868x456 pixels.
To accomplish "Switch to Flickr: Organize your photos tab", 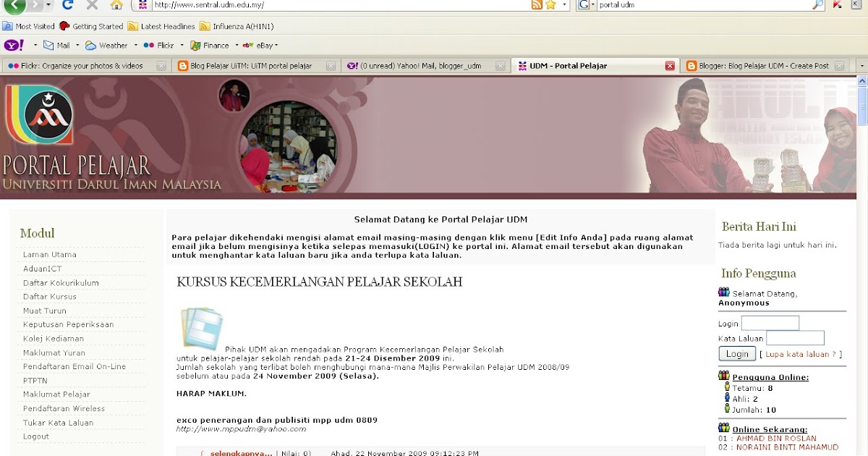I will click(86, 65).
